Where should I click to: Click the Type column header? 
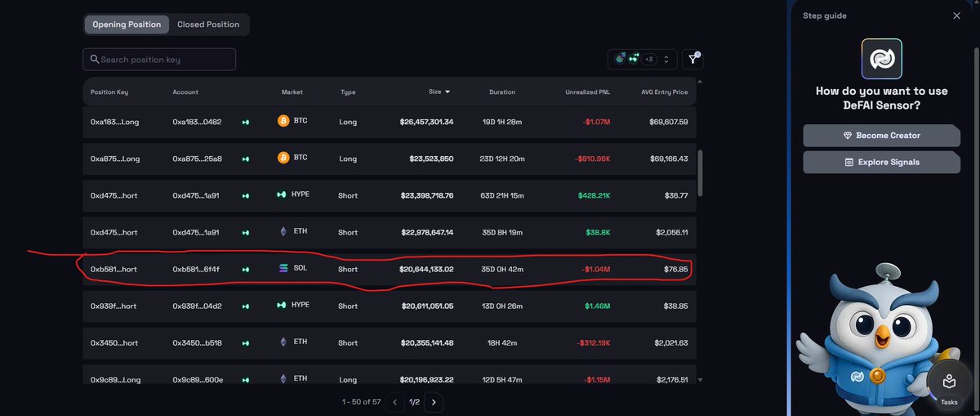coord(348,92)
